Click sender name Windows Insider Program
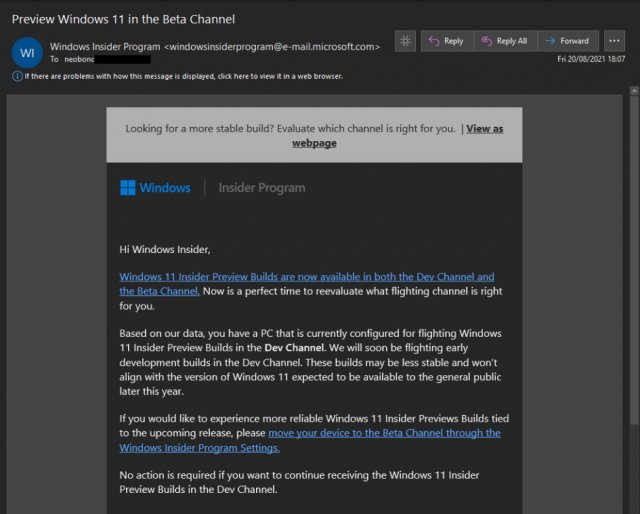This screenshot has width=640, height=514. (105, 47)
